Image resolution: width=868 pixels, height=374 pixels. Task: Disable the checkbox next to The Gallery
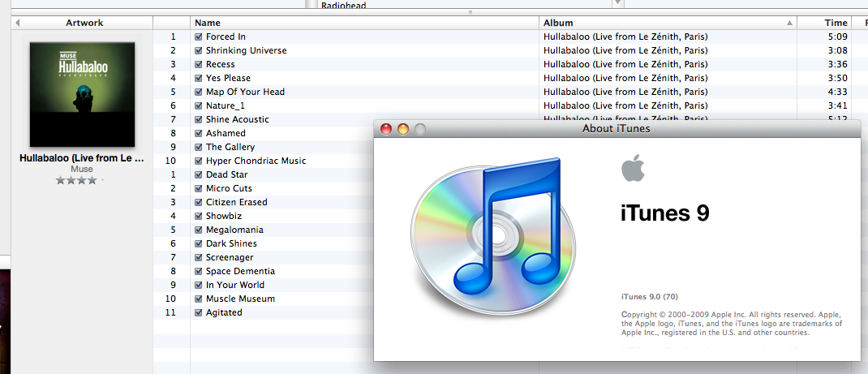click(x=199, y=147)
